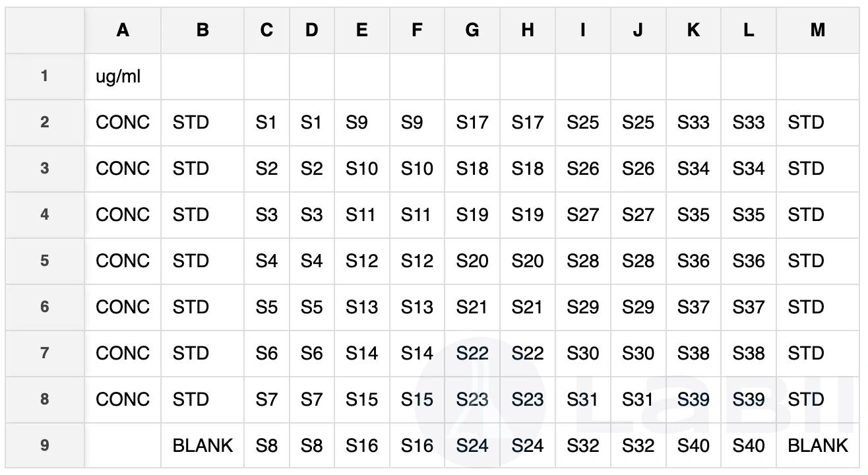
Task: Select row header 9
Action: coord(44,445)
